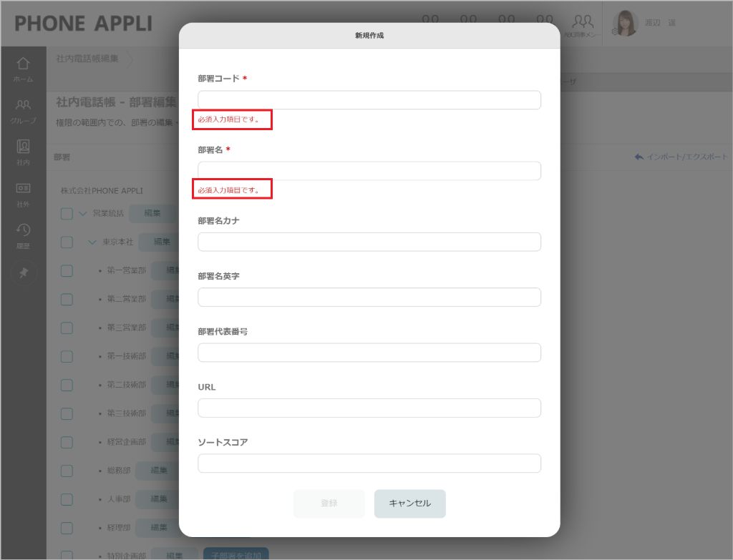Click the user avatar photo
Image resolution: width=733 pixels, height=560 pixels.
[x=625, y=23]
